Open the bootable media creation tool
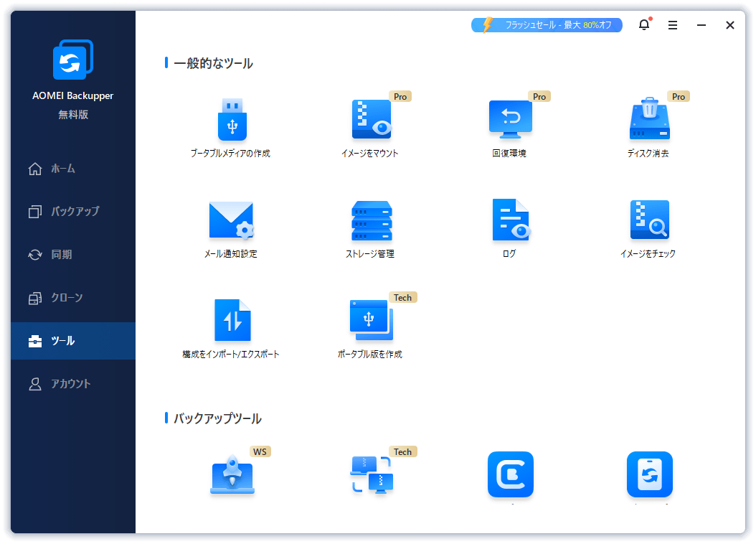756x544 pixels. (x=231, y=121)
